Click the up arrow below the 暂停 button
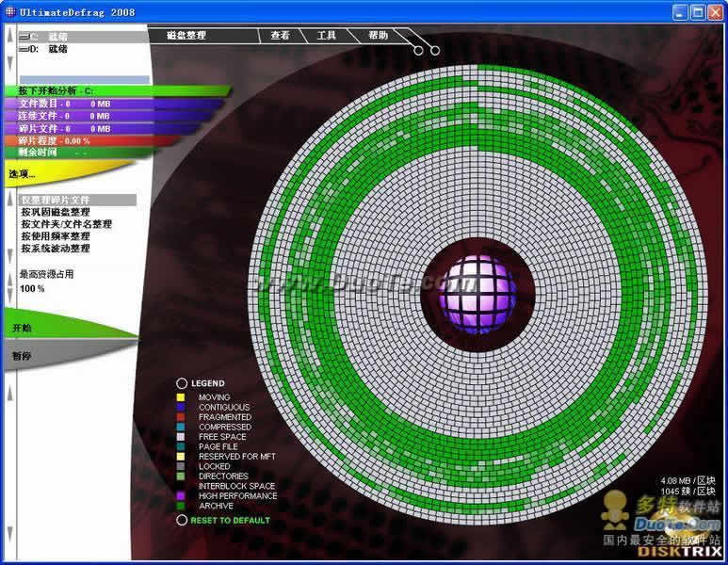 click(9, 393)
